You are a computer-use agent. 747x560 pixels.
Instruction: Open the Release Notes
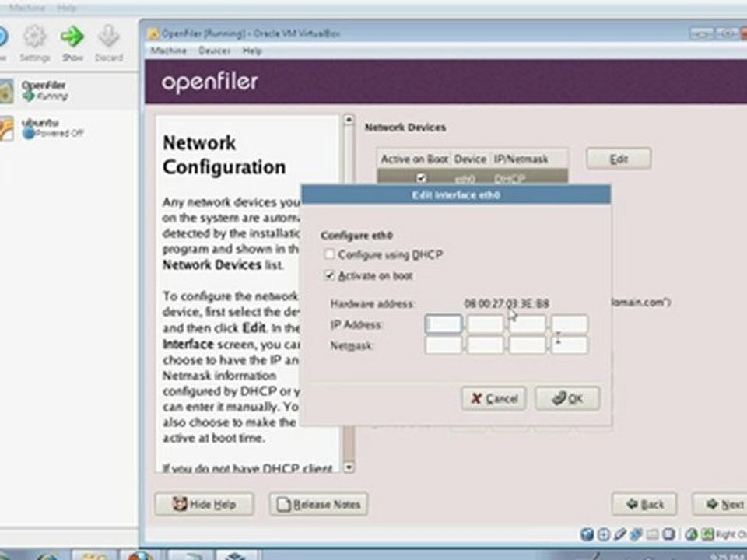point(319,504)
